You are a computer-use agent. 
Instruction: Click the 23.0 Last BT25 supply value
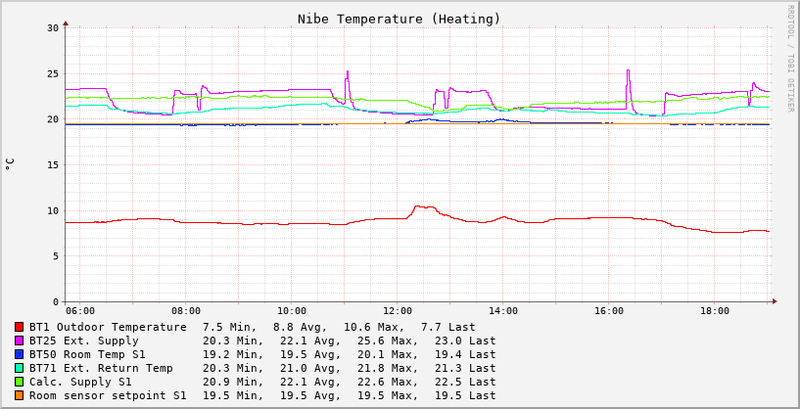coord(465,341)
